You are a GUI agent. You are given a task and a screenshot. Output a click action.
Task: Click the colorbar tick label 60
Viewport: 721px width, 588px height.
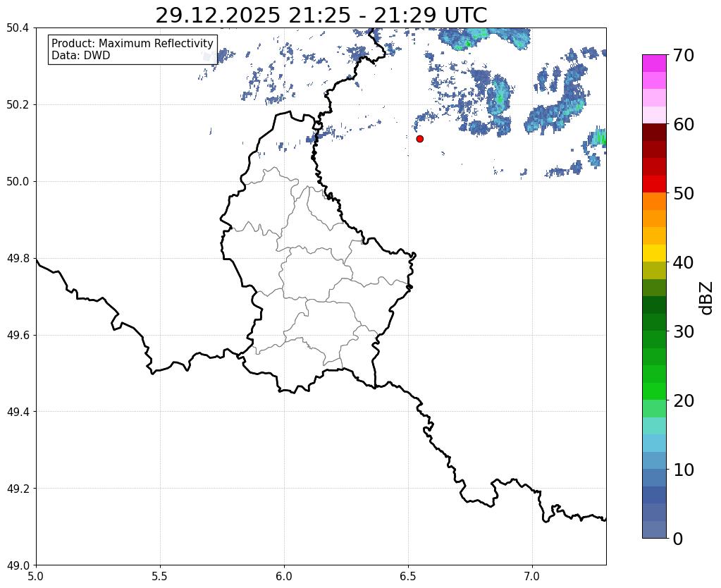tap(683, 124)
